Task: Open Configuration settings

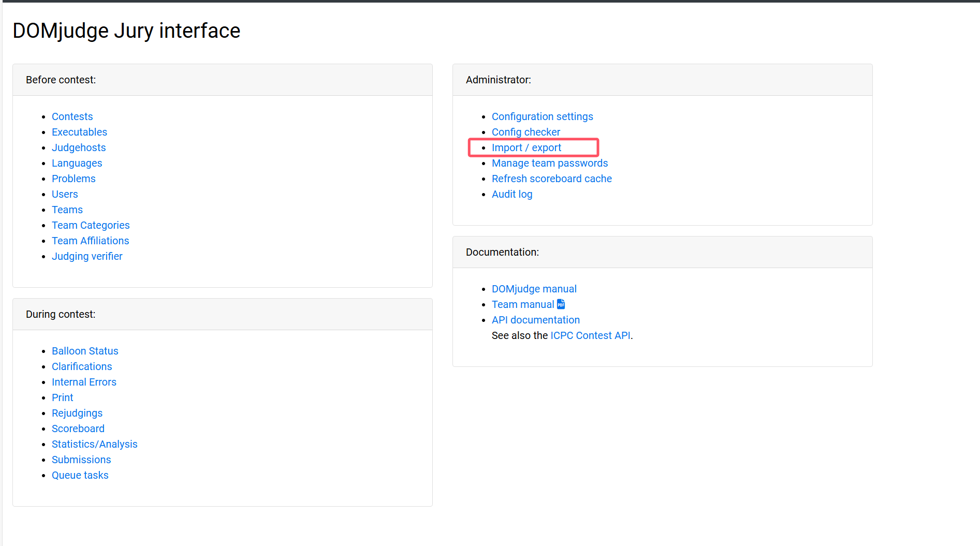Action: (542, 116)
